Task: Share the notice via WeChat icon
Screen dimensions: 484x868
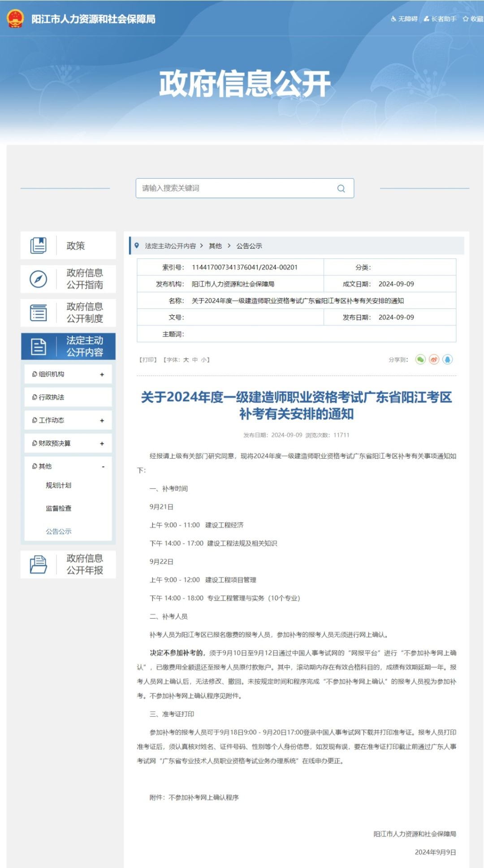Action: click(x=420, y=360)
